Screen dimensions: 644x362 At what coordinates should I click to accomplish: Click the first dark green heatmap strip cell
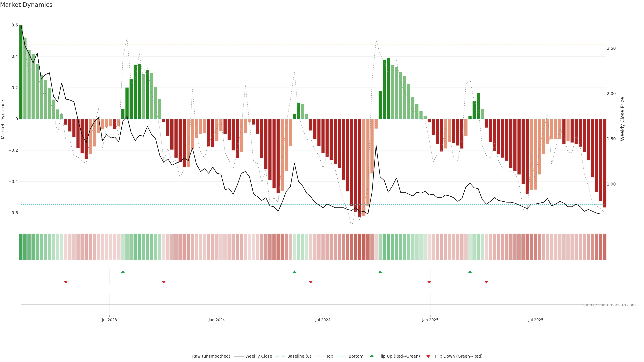tap(21, 247)
